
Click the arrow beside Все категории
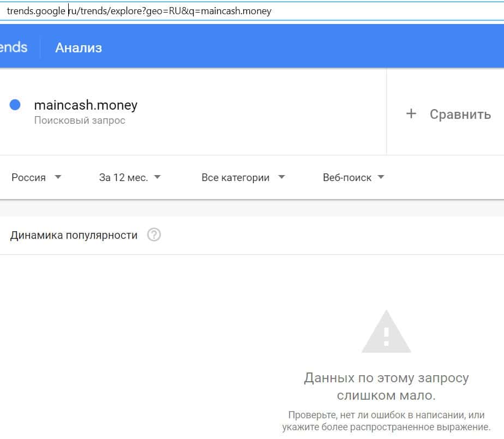click(281, 177)
